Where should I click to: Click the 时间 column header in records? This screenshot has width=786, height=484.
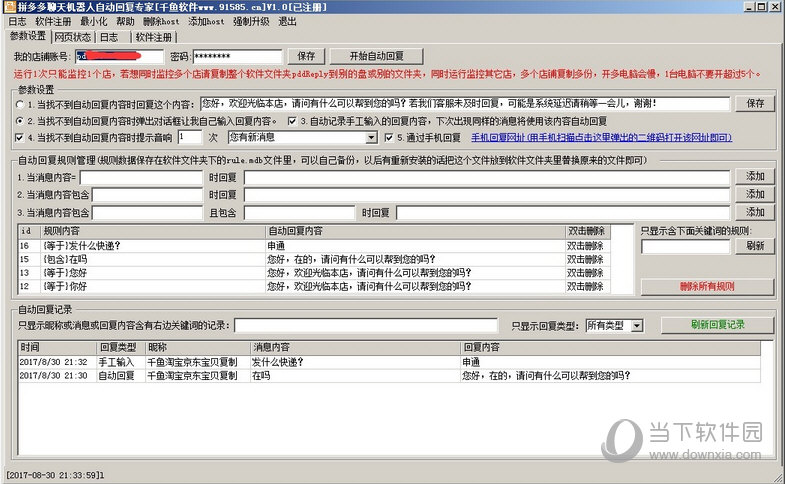57,347
